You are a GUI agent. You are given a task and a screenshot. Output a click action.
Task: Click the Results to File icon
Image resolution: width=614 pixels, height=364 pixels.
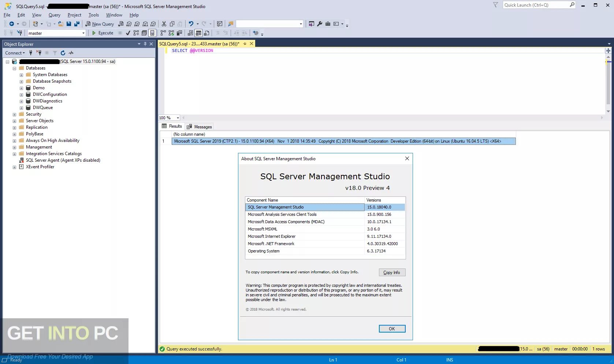206,33
